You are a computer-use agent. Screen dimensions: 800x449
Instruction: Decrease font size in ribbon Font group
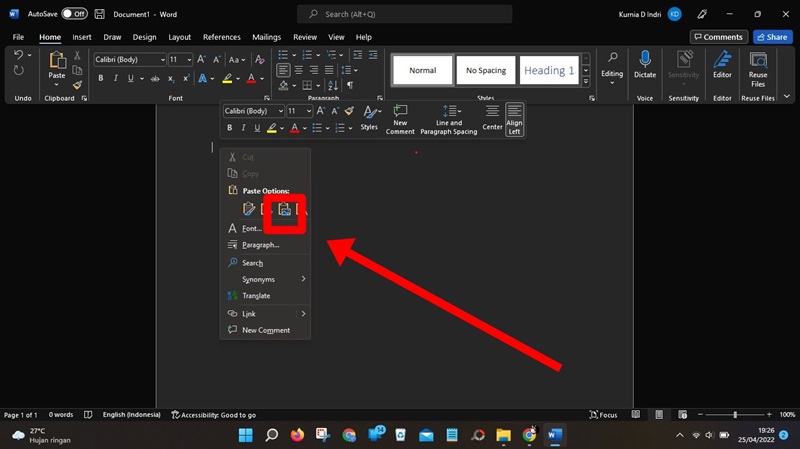[217, 60]
